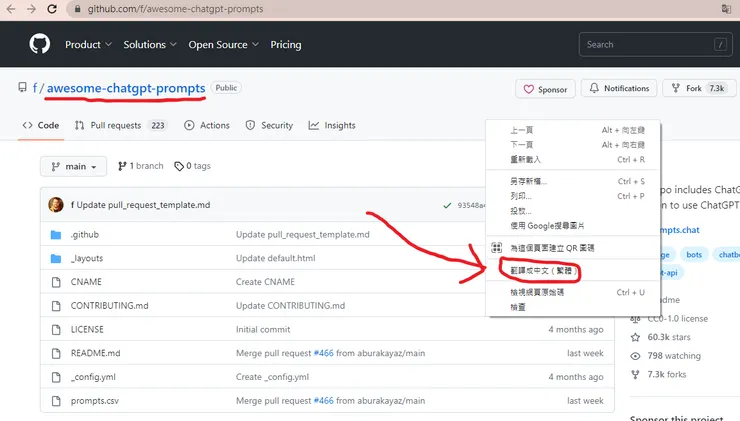Select 上一頁 (Back) in context menu
The image size is (740, 421).
pyautogui.click(x=573, y=130)
